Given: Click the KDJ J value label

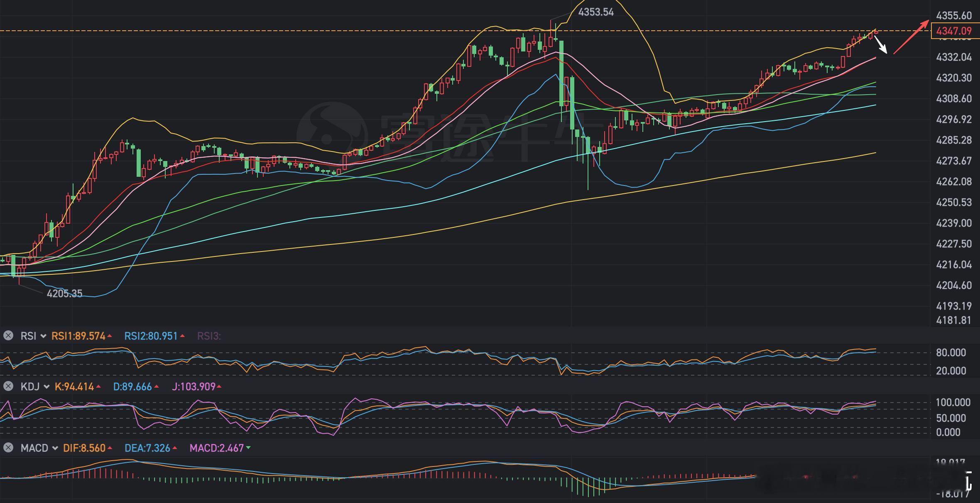Looking at the screenshot, I should (194, 387).
